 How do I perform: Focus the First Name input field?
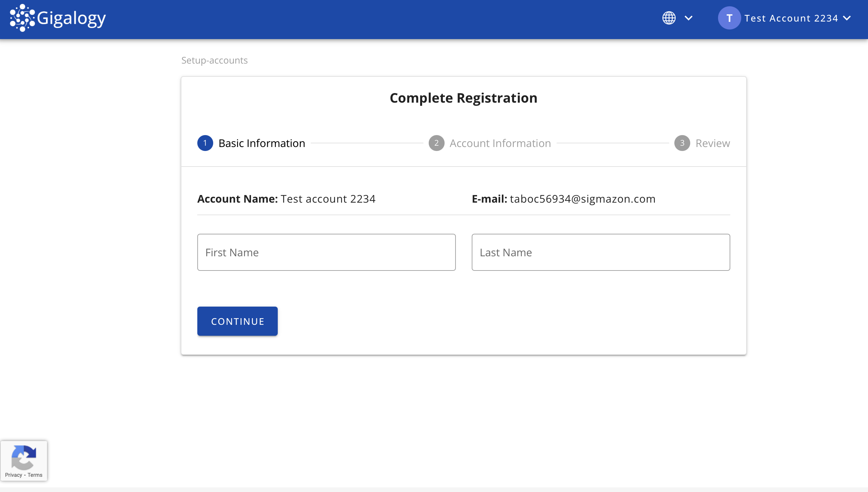point(326,252)
